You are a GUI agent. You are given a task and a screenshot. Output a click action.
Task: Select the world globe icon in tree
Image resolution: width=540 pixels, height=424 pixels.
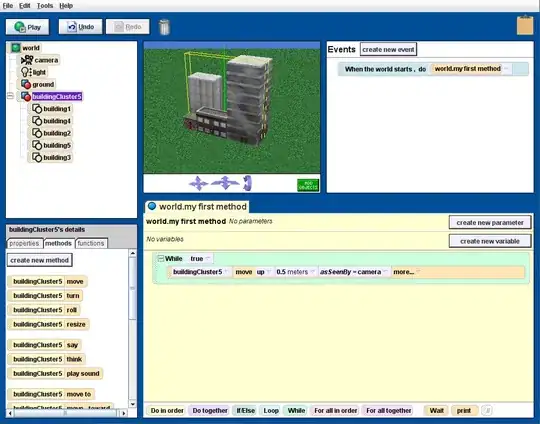(15, 48)
